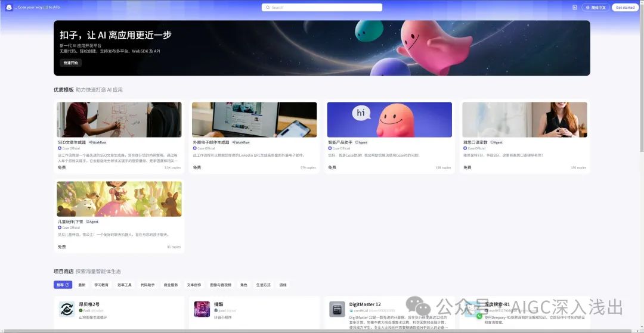Click Coze Official under SEO文章生成器

[x=69, y=148]
